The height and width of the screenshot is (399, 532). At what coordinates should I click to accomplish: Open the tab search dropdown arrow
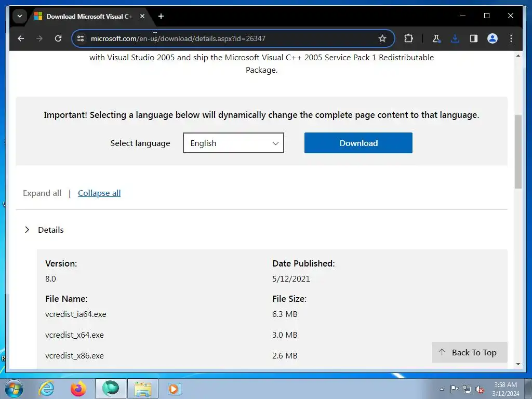click(x=20, y=16)
